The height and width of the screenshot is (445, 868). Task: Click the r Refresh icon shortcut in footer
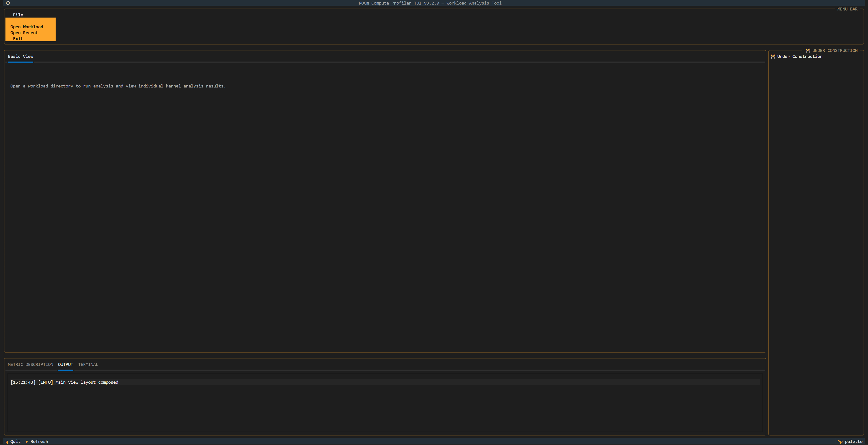point(27,441)
